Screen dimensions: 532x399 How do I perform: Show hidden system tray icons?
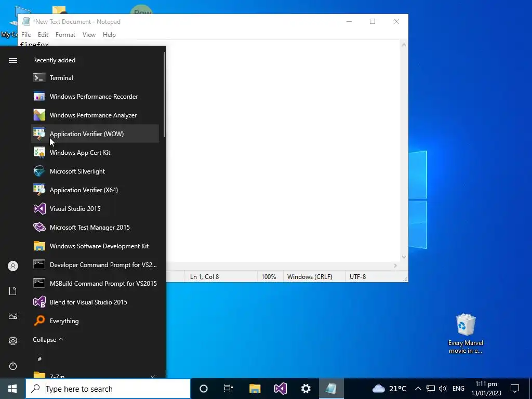(x=418, y=389)
